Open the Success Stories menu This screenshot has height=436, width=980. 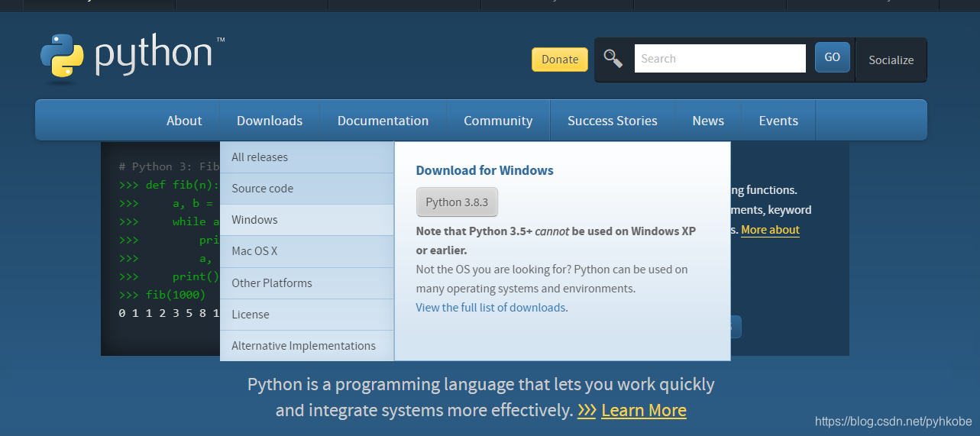[x=613, y=121]
